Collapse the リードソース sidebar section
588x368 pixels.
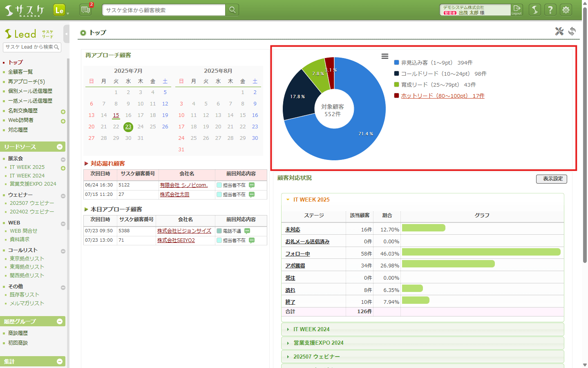[60, 147]
